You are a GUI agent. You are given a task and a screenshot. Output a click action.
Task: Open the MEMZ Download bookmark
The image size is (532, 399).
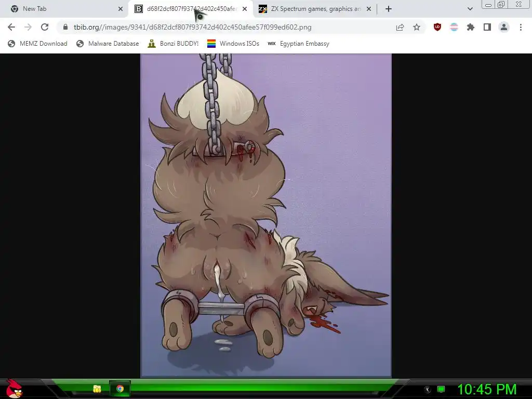coord(37,44)
